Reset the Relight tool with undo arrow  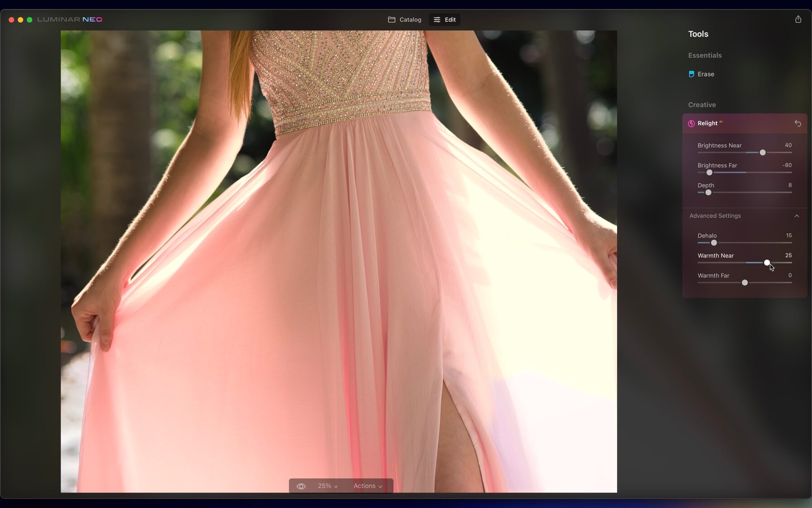[x=797, y=123]
